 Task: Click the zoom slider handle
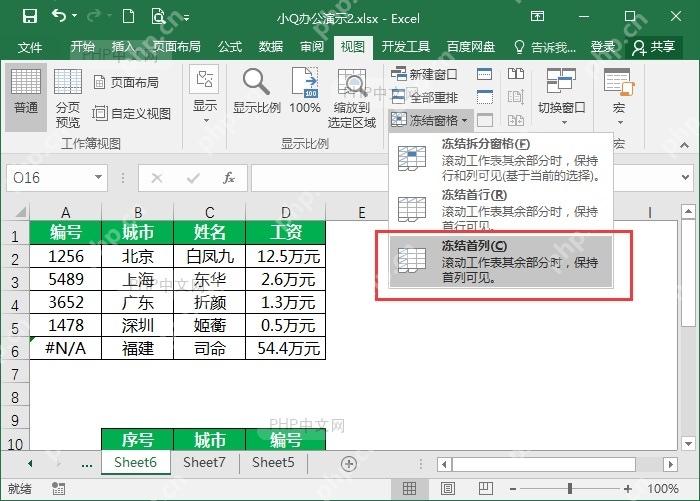point(570,488)
